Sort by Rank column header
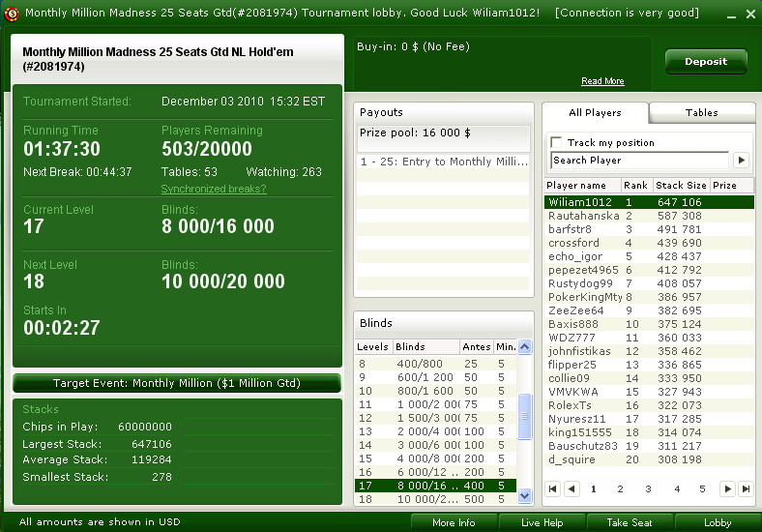This screenshot has width=762, height=532. pyautogui.click(x=635, y=186)
